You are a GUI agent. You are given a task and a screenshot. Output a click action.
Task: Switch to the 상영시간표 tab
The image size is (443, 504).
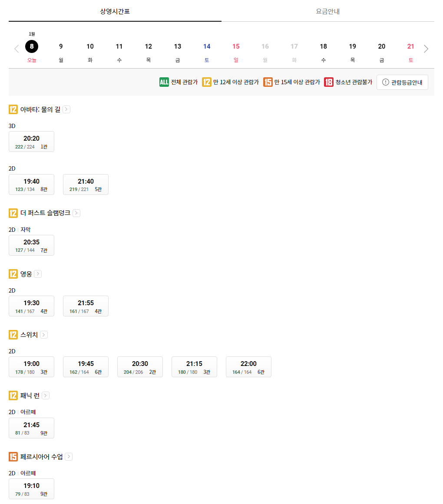click(x=115, y=11)
